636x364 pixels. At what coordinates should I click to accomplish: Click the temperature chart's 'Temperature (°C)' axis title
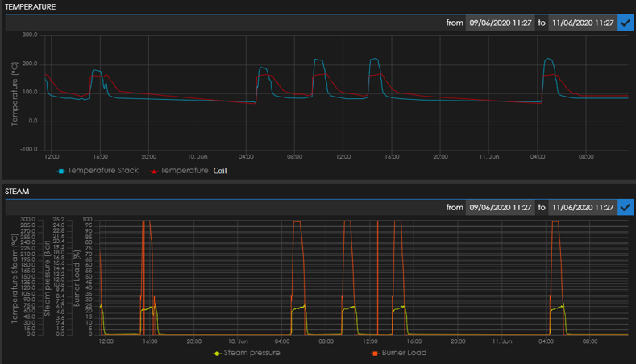coord(15,93)
